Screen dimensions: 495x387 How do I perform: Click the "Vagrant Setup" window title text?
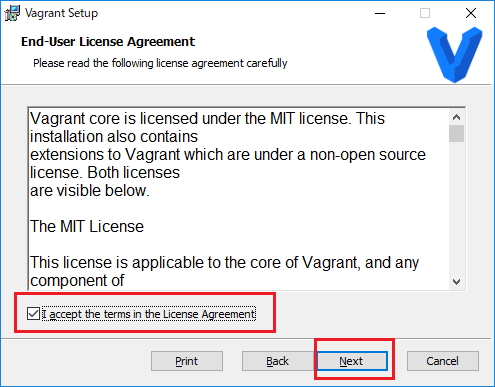click(61, 13)
